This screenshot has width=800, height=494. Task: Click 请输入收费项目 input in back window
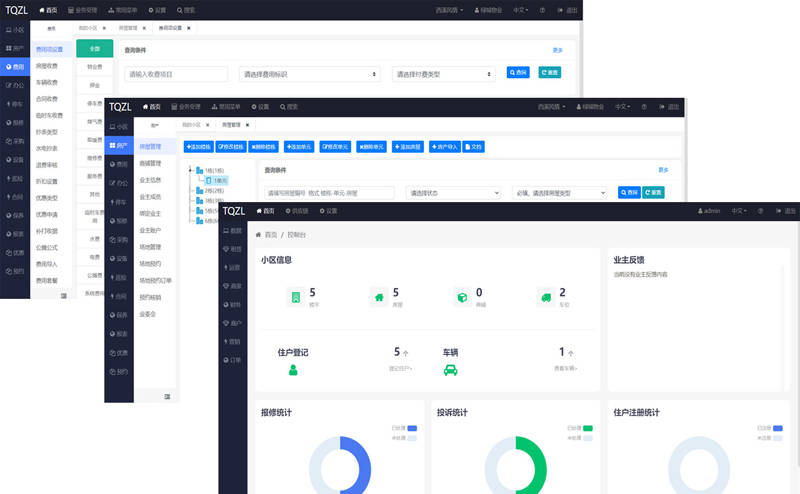tap(176, 75)
